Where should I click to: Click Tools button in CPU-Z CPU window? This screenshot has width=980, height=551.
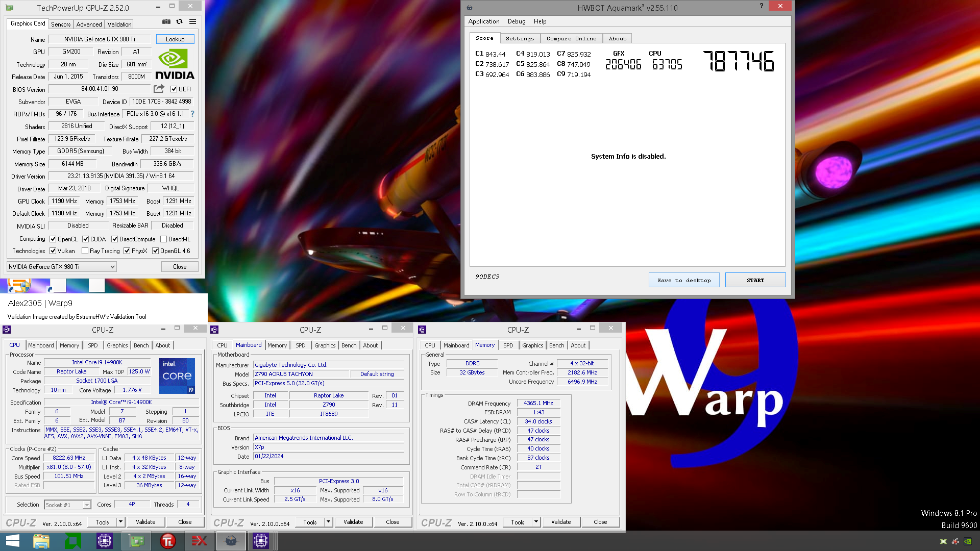[x=102, y=522]
